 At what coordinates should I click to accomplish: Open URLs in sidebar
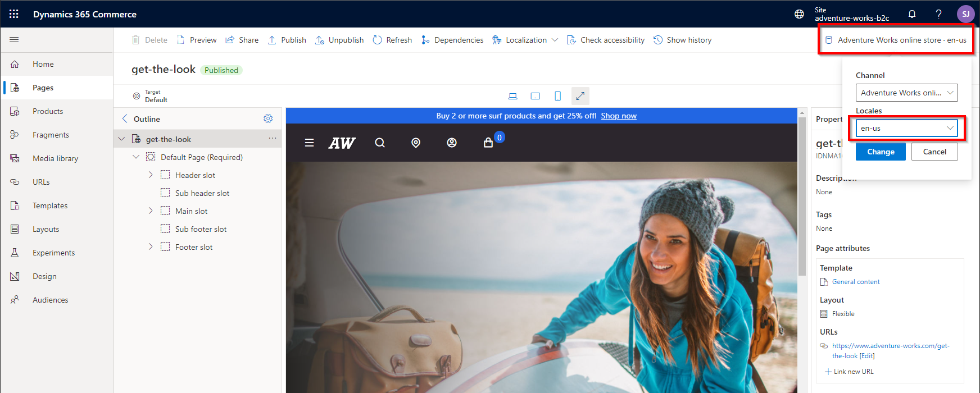click(x=57, y=182)
